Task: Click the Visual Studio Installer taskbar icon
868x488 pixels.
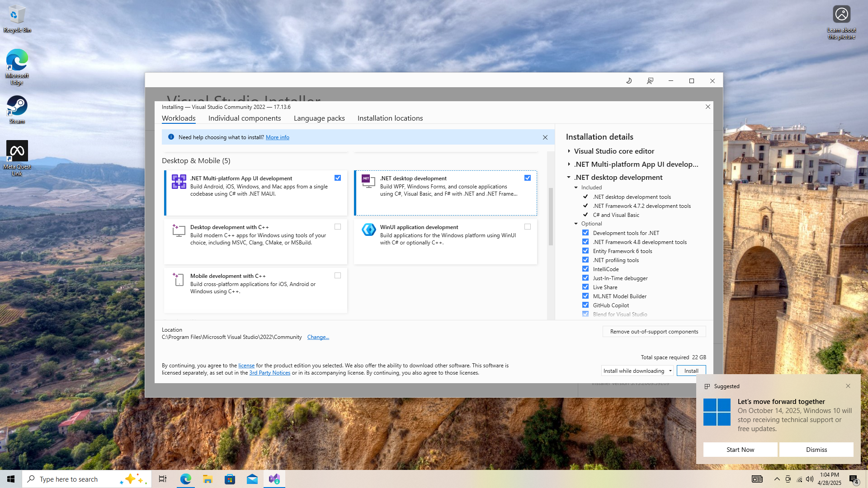Action: click(274, 479)
